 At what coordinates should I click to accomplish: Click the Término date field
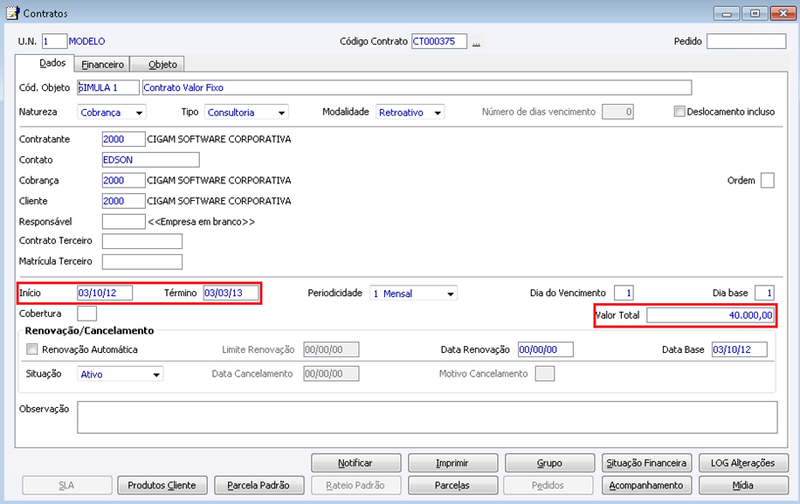[x=231, y=293]
